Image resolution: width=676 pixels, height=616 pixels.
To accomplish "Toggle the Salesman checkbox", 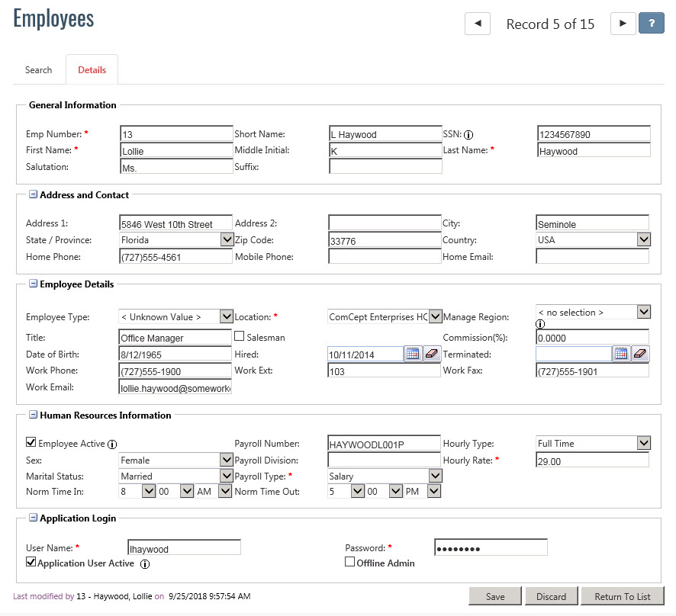I will point(240,336).
